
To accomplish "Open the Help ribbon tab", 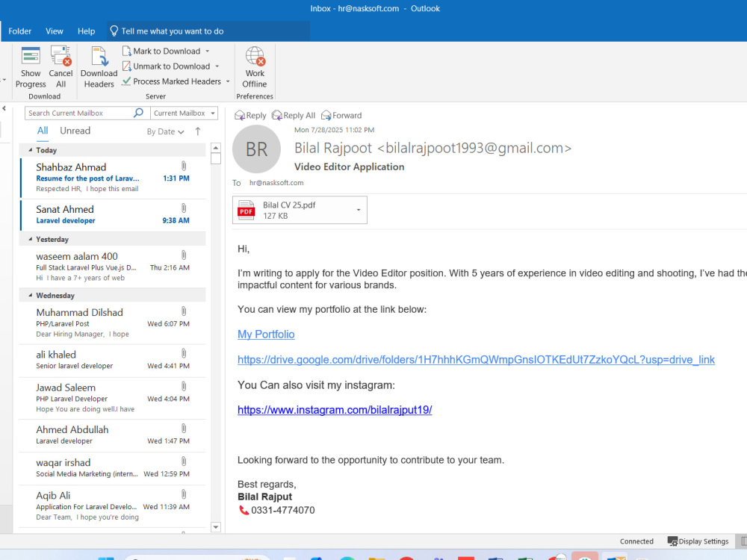I will coord(86,31).
